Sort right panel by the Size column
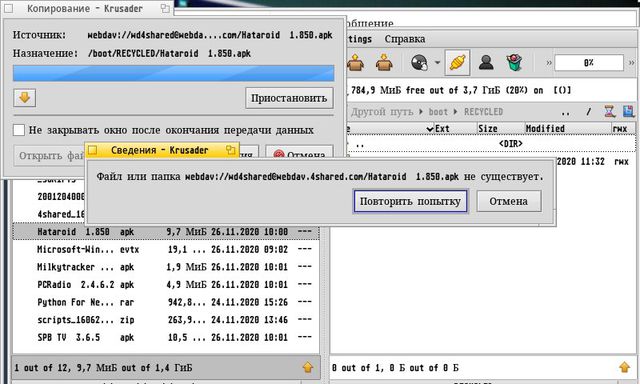The width and height of the screenshot is (640, 384). (500, 129)
